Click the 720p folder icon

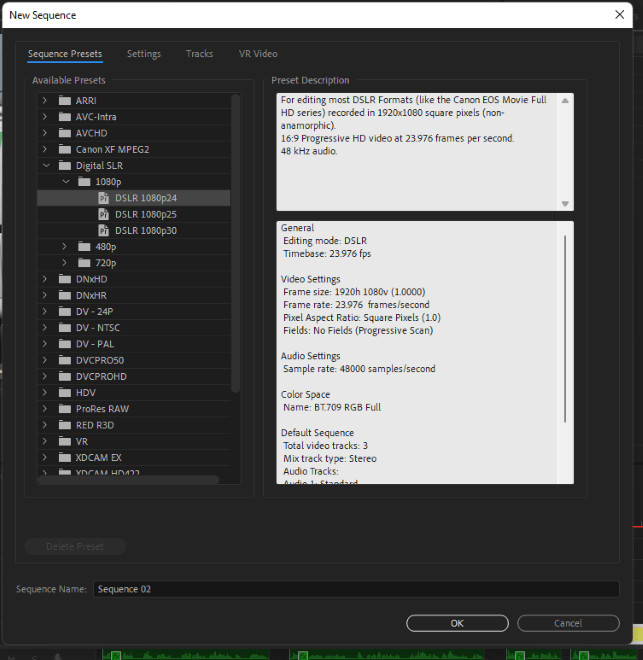(84, 263)
